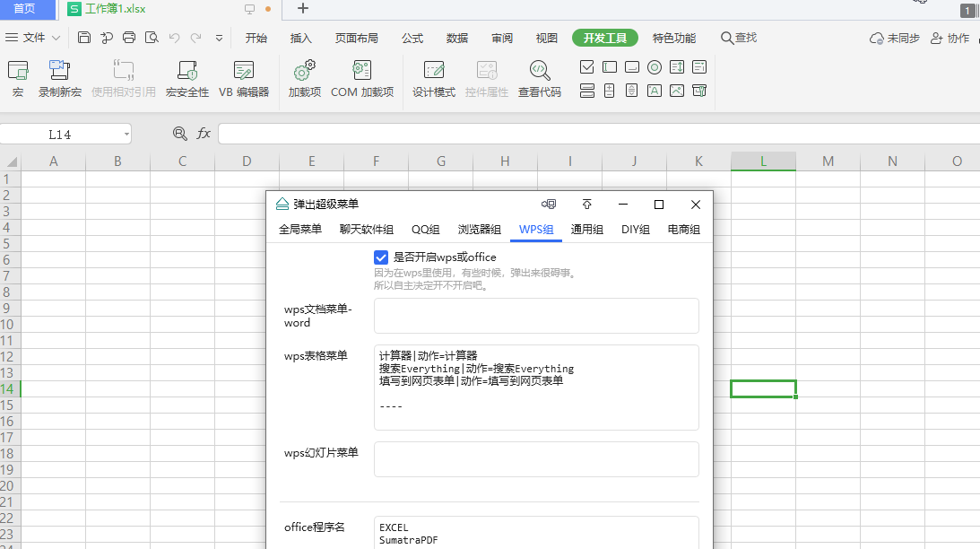Launch the VB 编辑器
This screenshot has width=980, height=549.
[244, 79]
